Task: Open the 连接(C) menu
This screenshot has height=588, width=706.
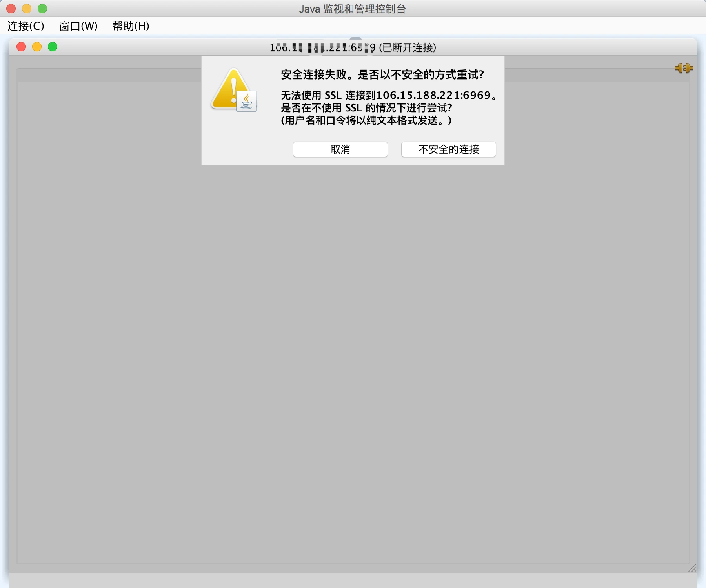Action: [26, 26]
